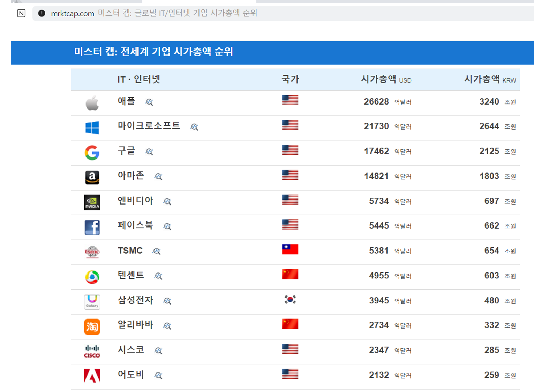534x392 pixels.
Task: Select Tencent's 4955 억달러 value
Action: click(x=390, y=276)
